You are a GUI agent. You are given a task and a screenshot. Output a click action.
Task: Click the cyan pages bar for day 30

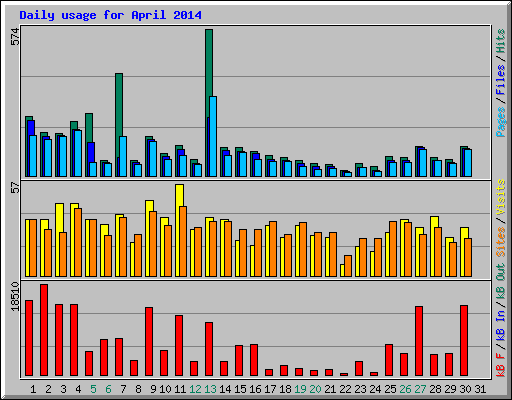pyautogui.click(x=468, y=163)
